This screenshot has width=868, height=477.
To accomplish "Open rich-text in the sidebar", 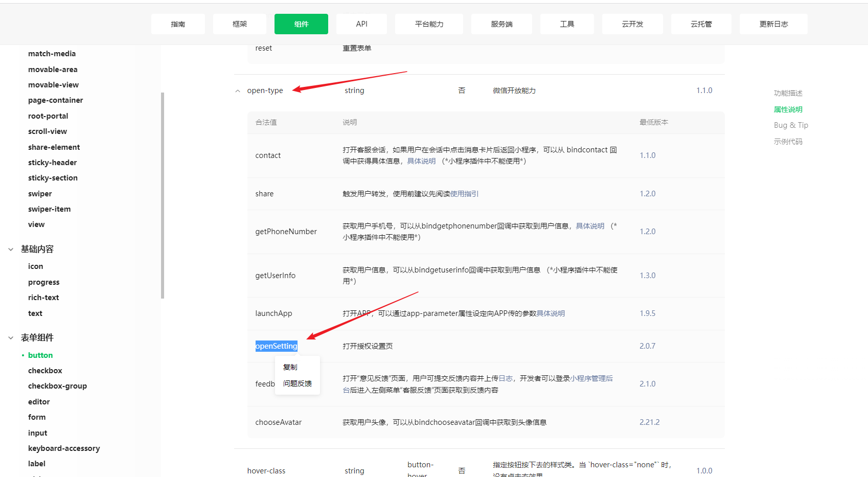I will pos(43,298).
